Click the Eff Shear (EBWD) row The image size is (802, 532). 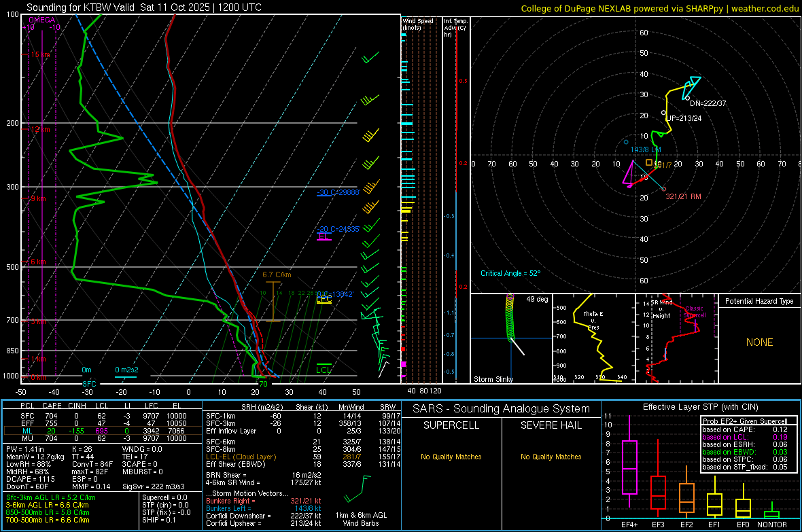point(303,464)
